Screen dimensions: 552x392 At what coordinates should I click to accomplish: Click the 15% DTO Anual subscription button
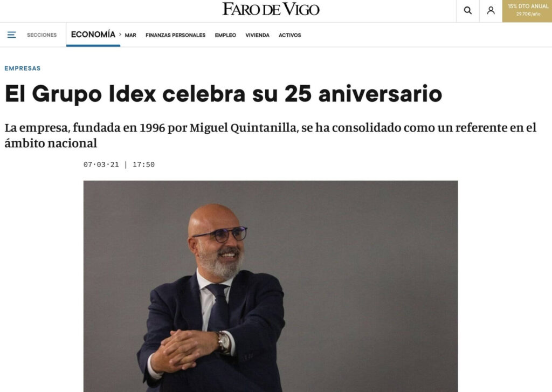pos(527,11)
